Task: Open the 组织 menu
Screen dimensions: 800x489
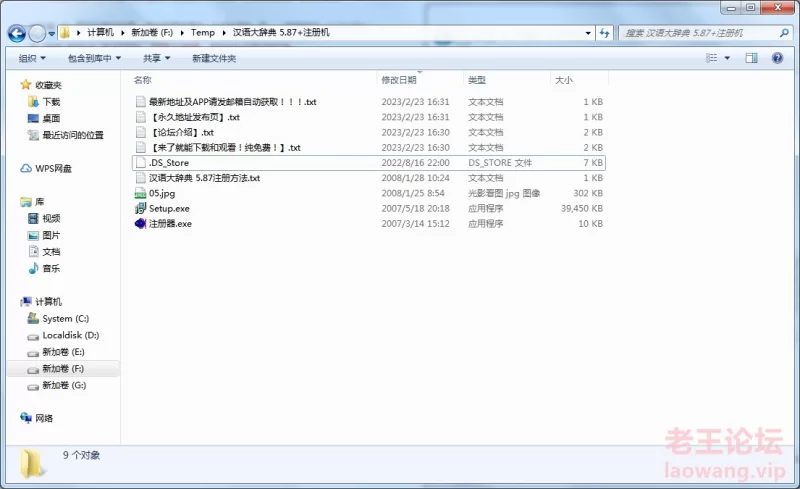Action: (32, 58)
